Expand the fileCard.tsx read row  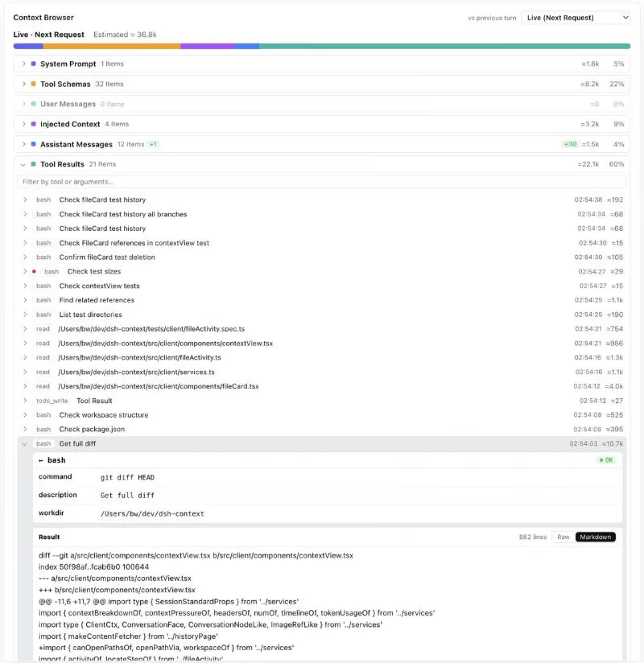[25, 386]
